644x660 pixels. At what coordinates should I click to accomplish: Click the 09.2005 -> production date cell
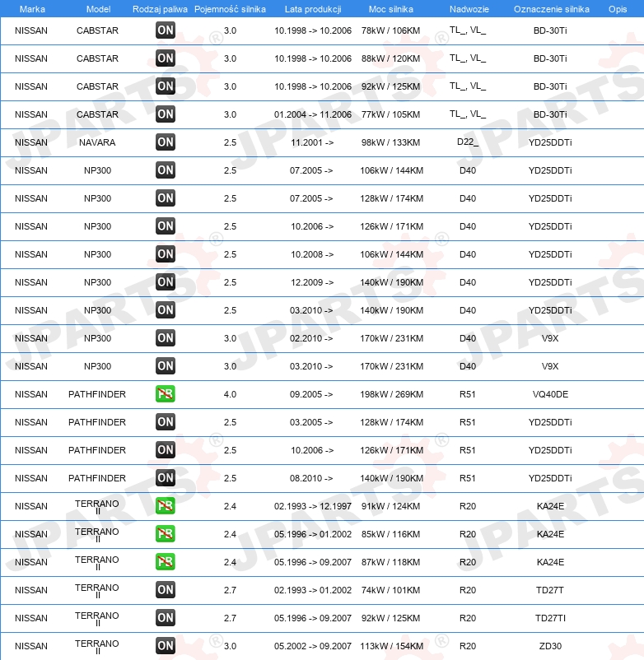(311, 394)
